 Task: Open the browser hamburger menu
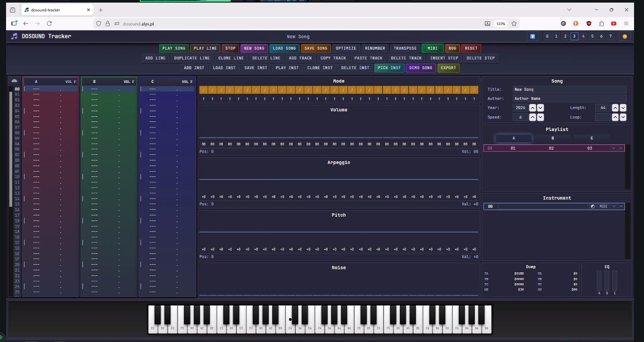[626, 23]
